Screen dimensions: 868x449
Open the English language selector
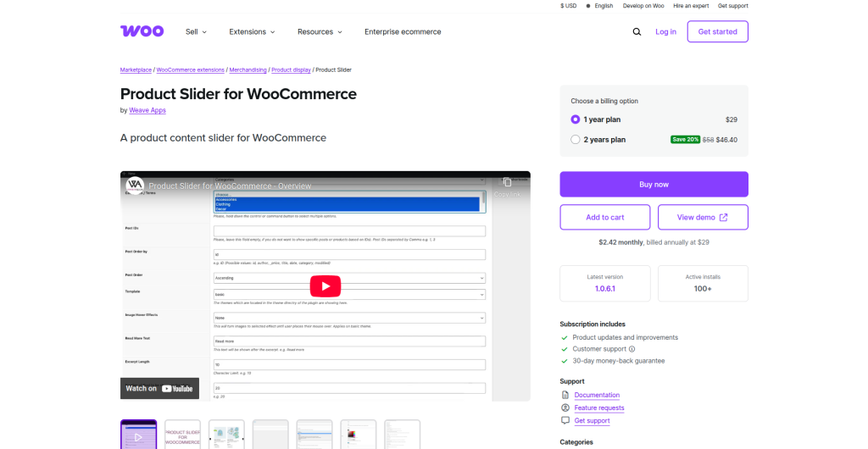[599, 6]
